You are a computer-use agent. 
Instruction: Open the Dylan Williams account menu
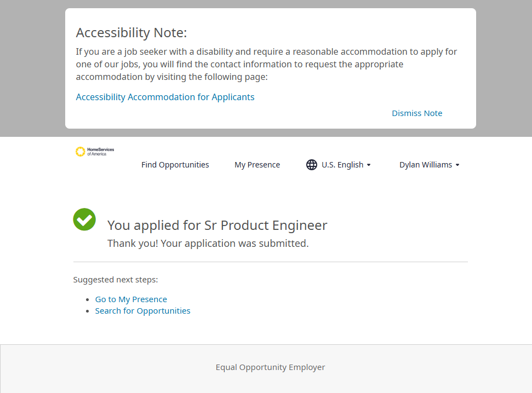pos(426,165)
